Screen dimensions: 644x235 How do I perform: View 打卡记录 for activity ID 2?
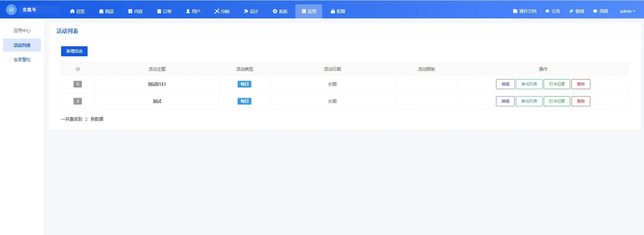(x=557, y=101)
